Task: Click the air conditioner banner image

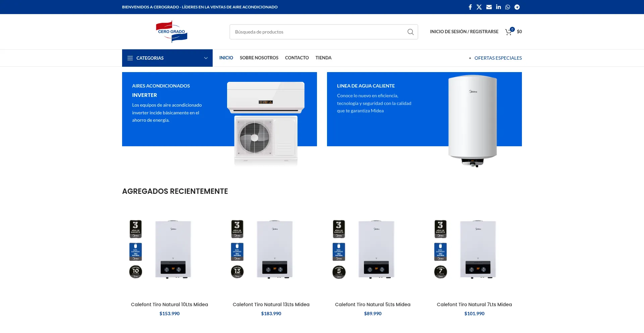Action: click(x=266, y=124)
